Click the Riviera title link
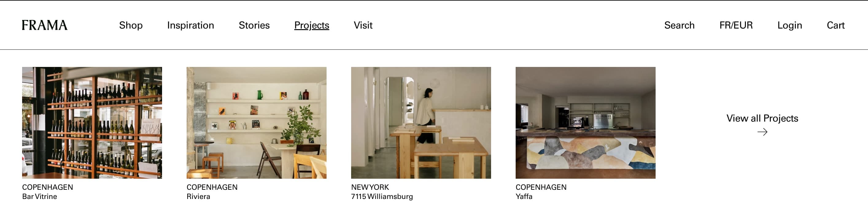Viewport: 868px width, 218px height. pos(198,197)
